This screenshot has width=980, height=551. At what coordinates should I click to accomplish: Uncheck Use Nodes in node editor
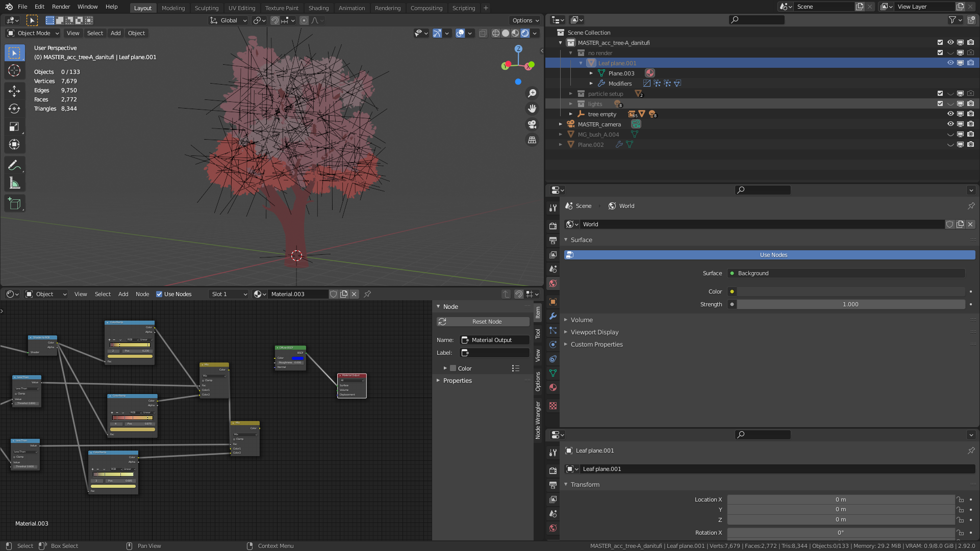tap(159, 294)
